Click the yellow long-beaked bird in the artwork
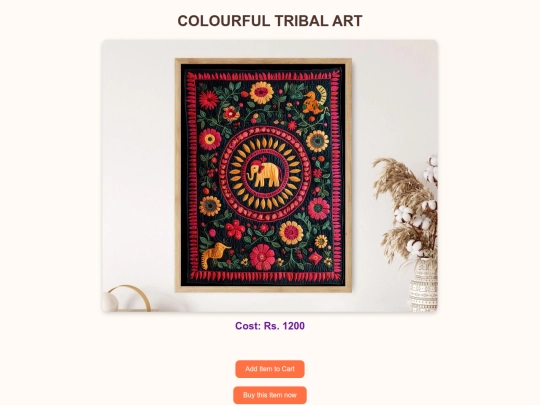 click(x=215, y=255)
